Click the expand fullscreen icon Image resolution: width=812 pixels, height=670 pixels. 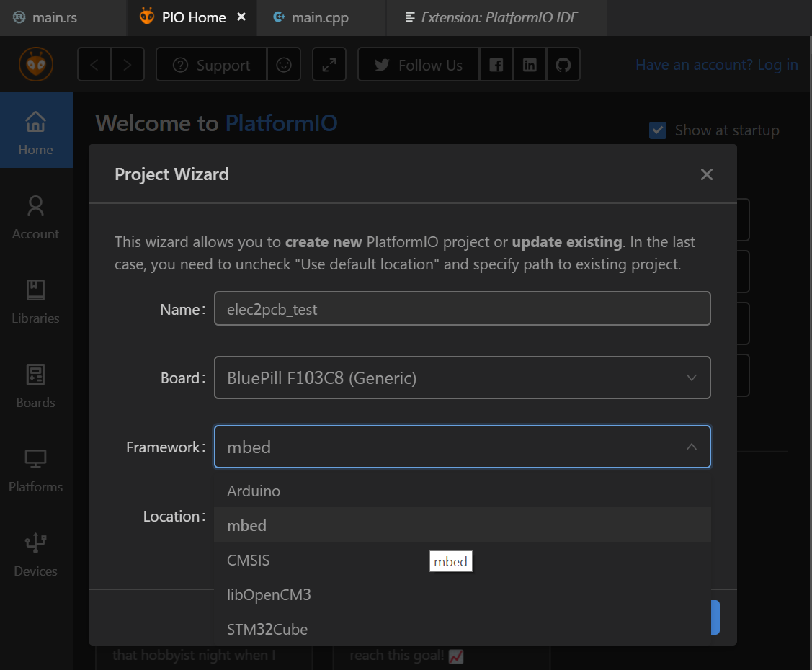point(329,65)
